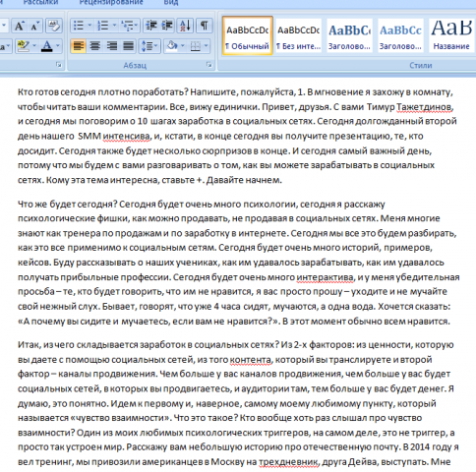
Task: Increase the paragraph indent
Action: pos(167,26)
